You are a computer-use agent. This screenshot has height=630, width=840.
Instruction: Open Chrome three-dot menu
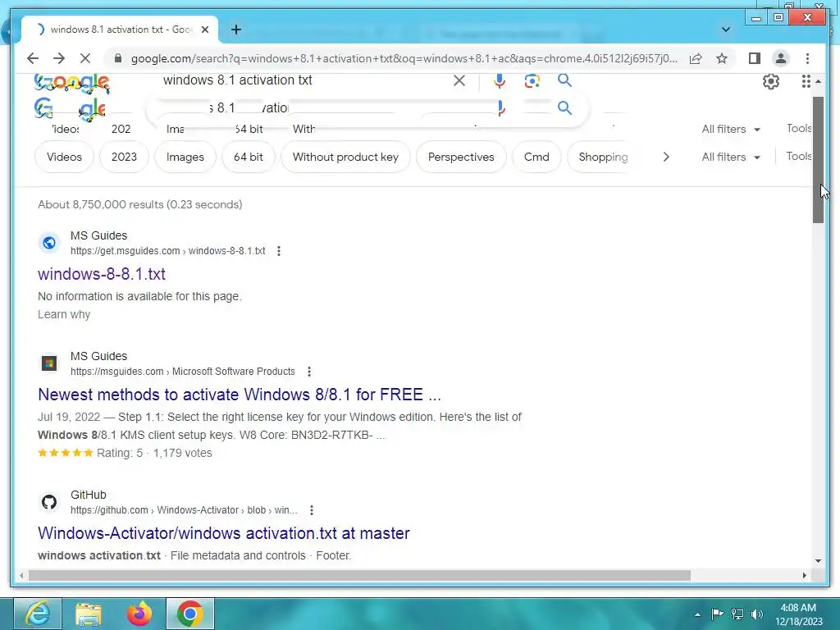(x=807, y=58)
